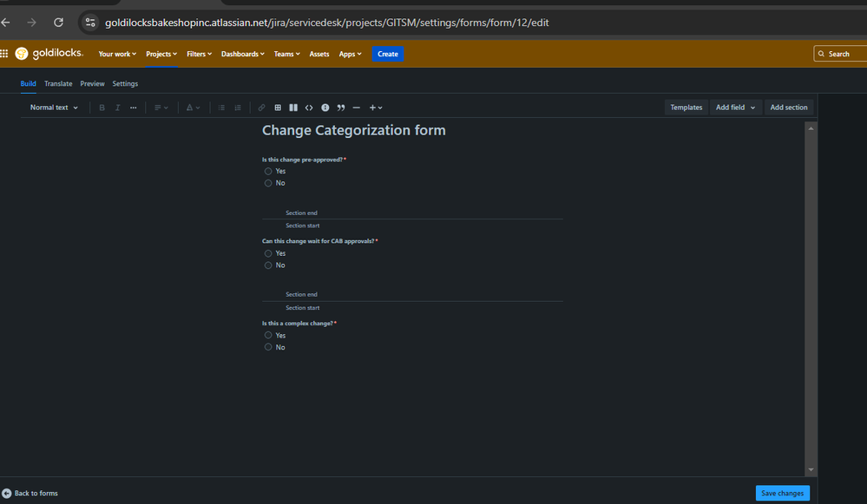The image size is (867, 504).
Task: Open Apps menu
Action: 350,54
